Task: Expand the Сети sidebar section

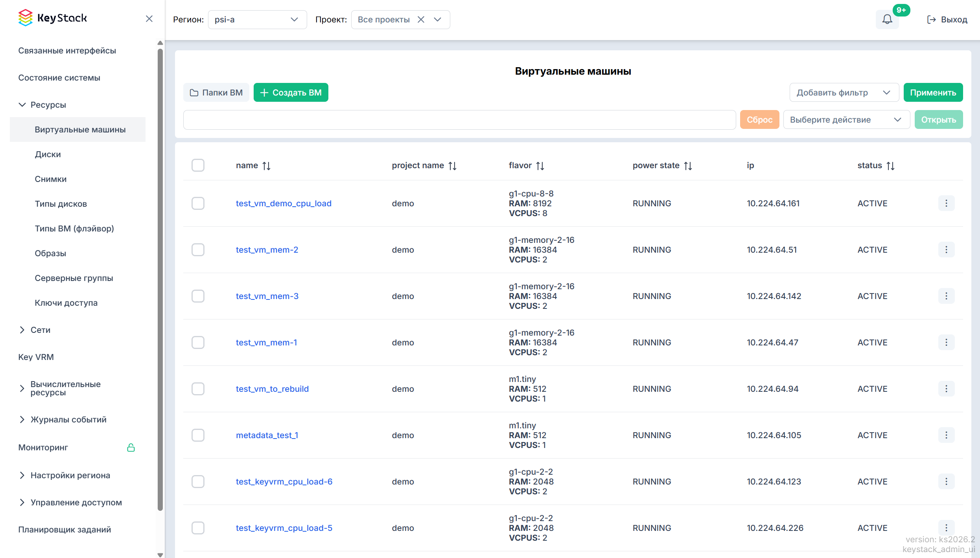Action: 40,330
